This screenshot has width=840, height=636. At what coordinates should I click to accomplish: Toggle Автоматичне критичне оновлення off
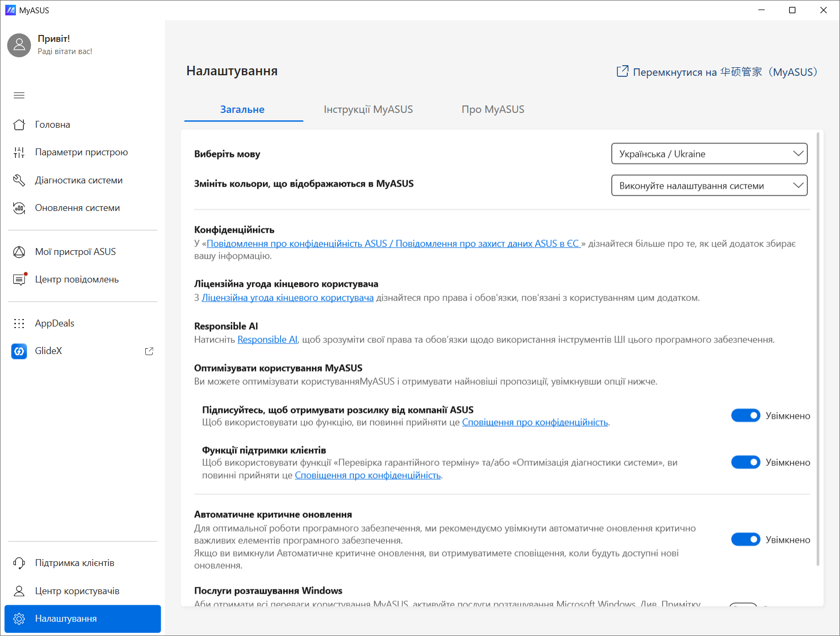746,540
